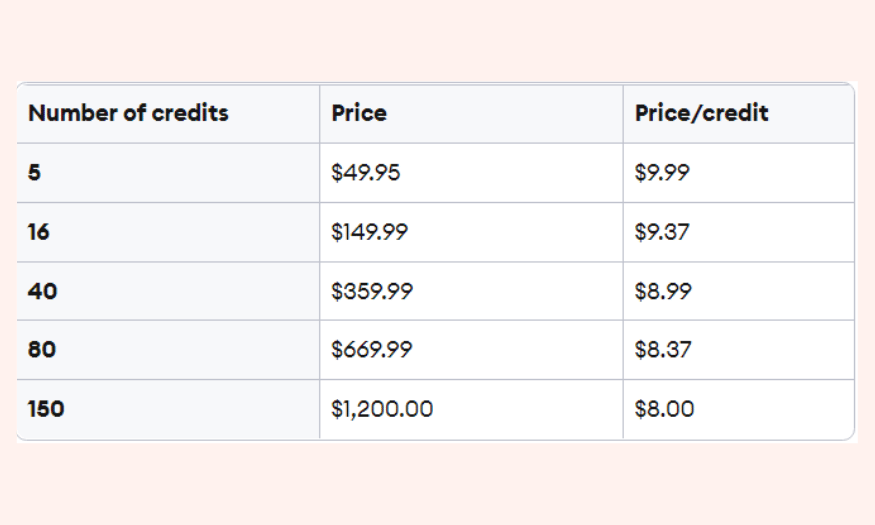The image size is (875, 525).
Task: Select the 150 credits row label
Action: pyautogui.click(x=46, y=409)
